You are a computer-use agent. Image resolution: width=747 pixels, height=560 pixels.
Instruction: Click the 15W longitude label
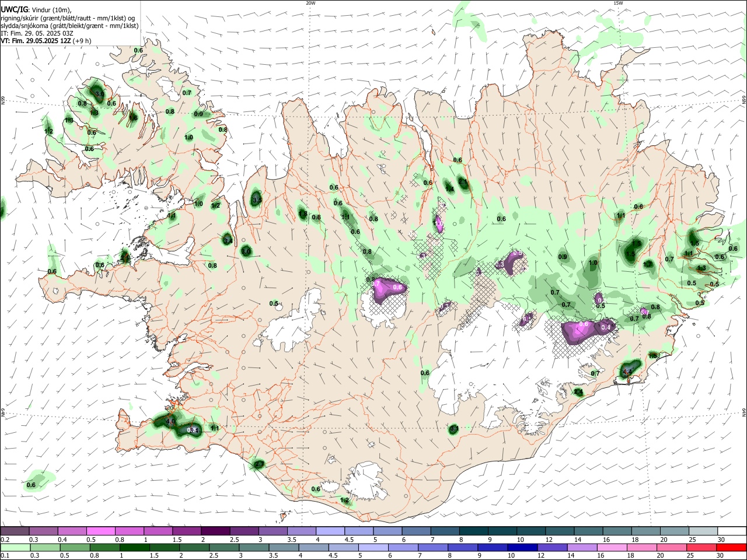(x=618, y=3)
